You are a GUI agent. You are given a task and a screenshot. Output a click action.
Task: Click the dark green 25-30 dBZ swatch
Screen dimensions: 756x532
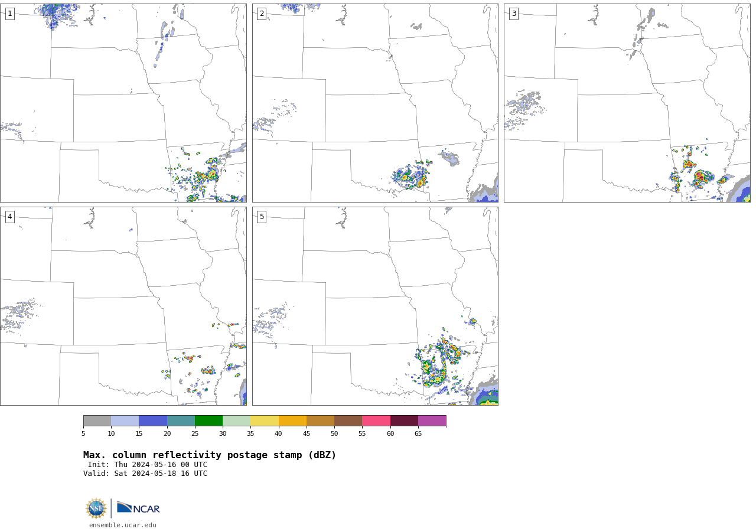click(x=208, y=420)
